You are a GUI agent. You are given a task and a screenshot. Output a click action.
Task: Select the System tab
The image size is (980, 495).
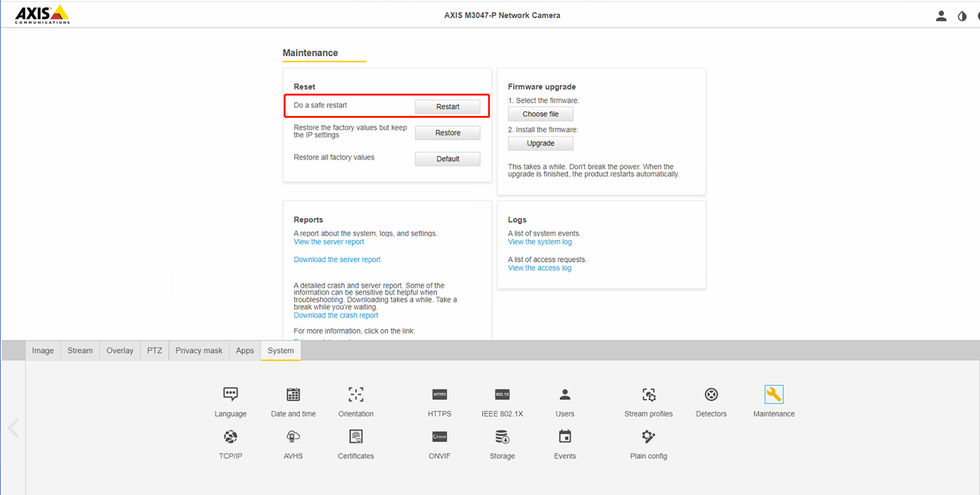point(280,350)
